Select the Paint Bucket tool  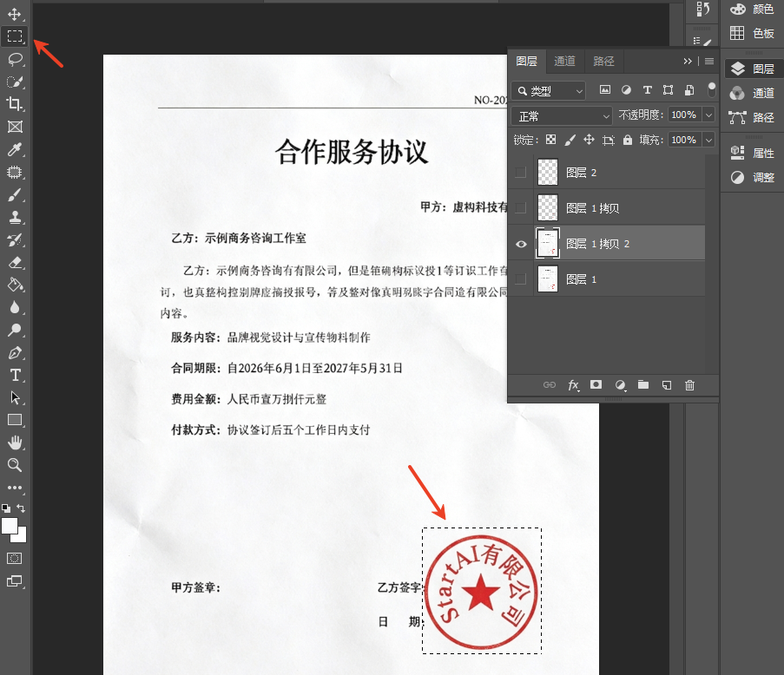click(x=15, y=285)
